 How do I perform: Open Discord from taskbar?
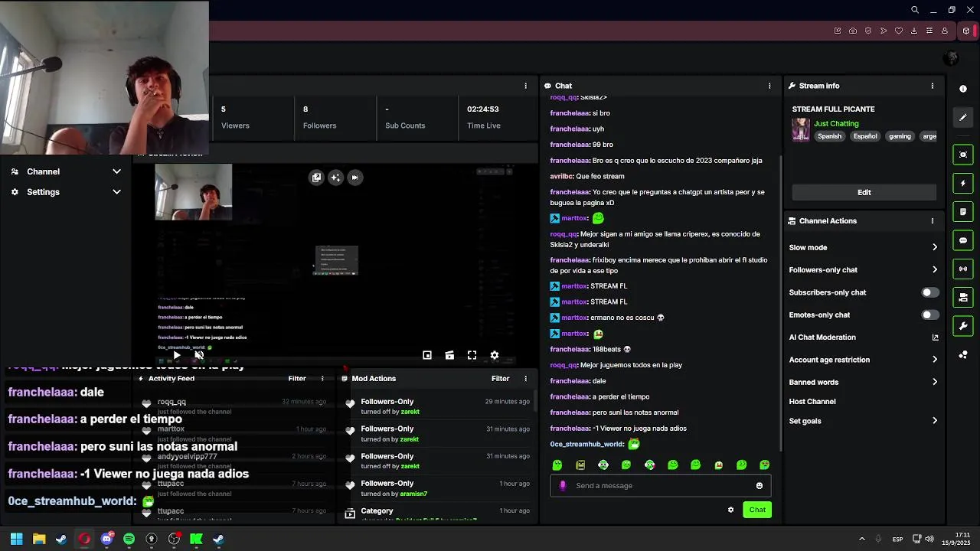(x=106, y=539)
